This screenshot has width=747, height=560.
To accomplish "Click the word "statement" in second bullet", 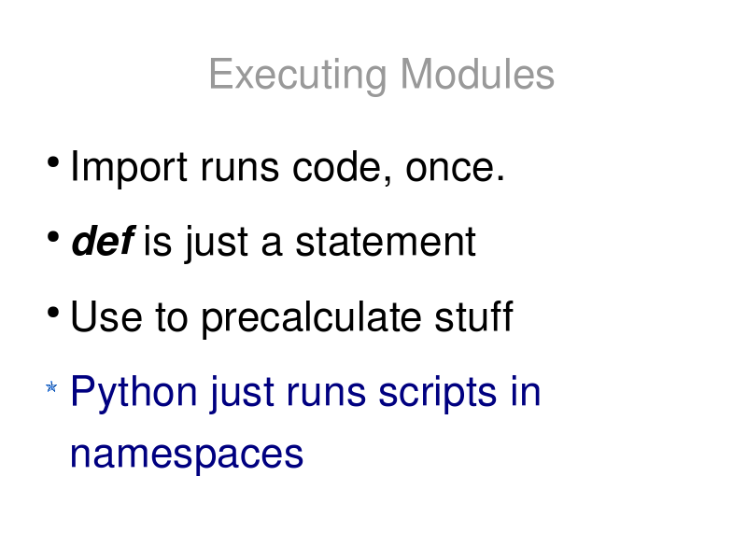I will 386,242.
